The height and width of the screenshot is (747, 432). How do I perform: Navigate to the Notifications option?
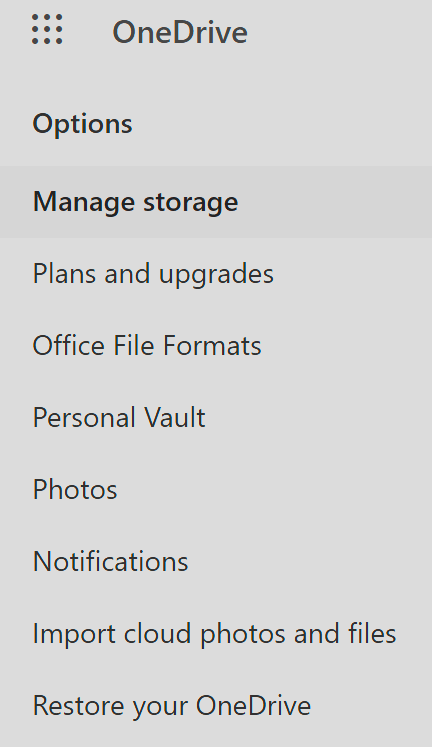click(216, 562)
